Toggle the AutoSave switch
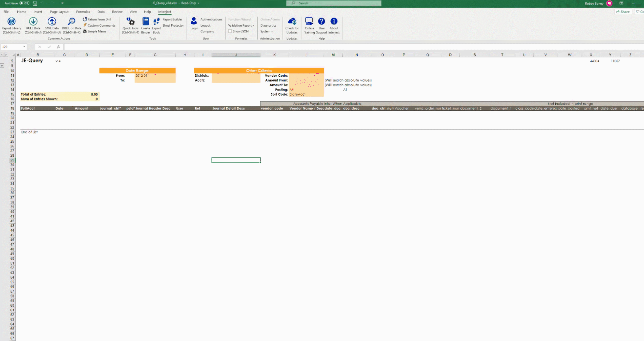 (x=25, y=3)
